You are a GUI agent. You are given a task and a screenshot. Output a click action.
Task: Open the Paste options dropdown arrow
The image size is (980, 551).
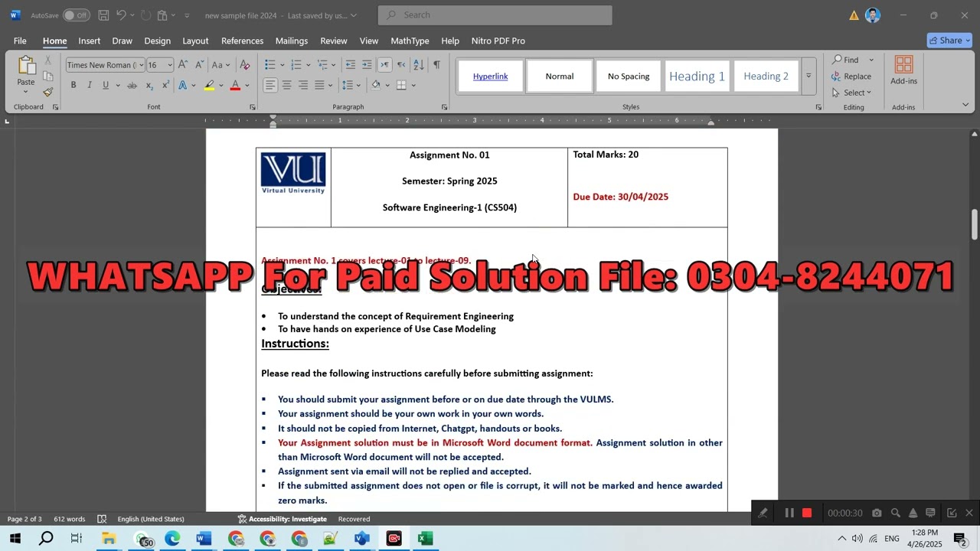click(26, 92)
